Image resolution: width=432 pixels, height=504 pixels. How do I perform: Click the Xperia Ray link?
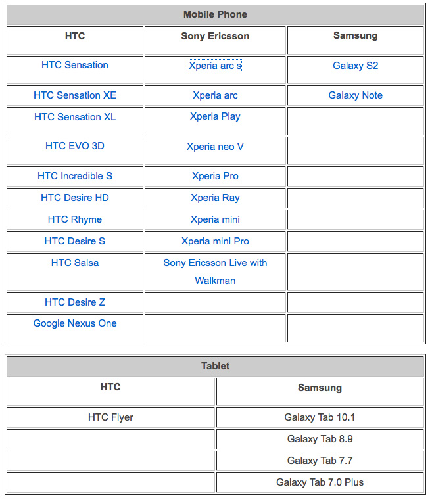215,198
